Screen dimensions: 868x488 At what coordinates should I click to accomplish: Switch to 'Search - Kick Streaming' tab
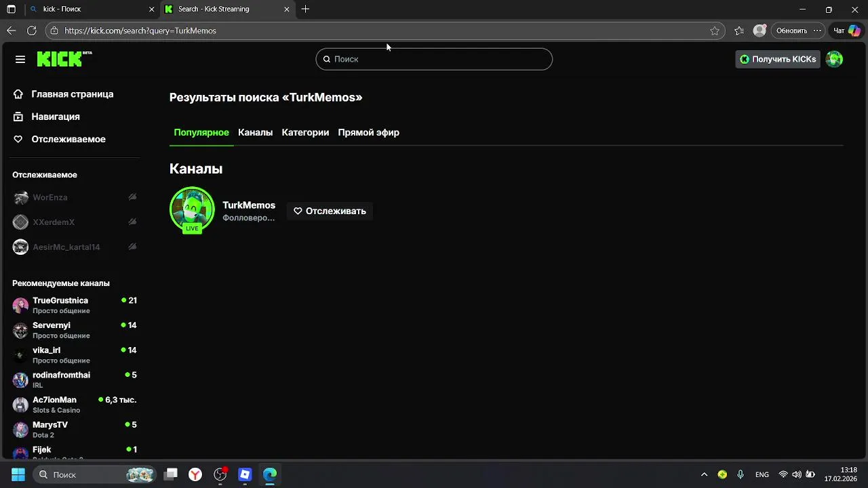click(227, 9)
